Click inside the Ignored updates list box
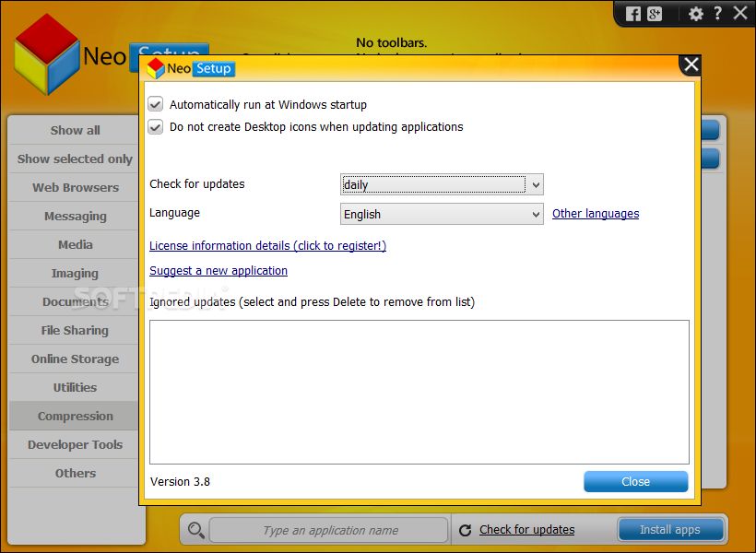 419,392
